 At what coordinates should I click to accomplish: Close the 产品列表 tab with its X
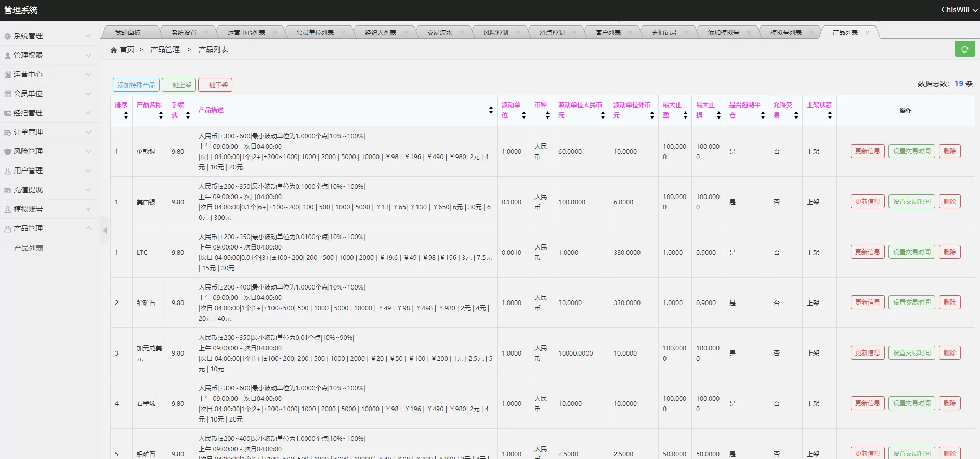click(x=867, y=33)
